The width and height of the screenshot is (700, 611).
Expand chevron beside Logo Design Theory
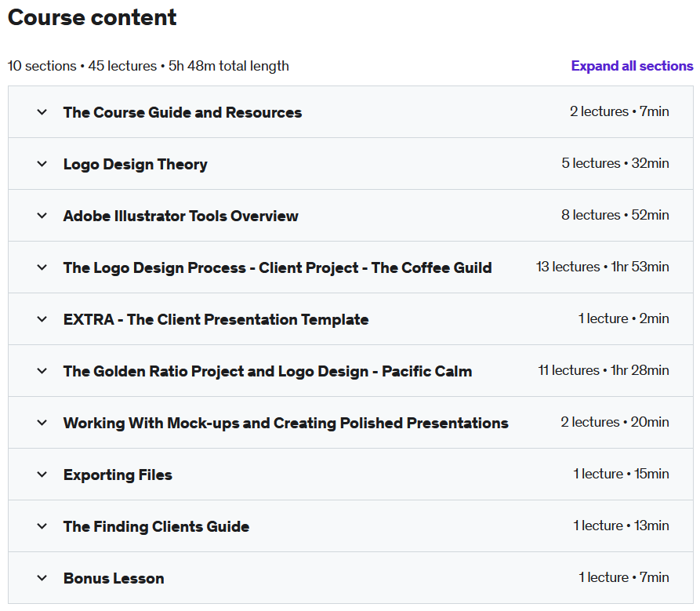[x=42, y=164]
